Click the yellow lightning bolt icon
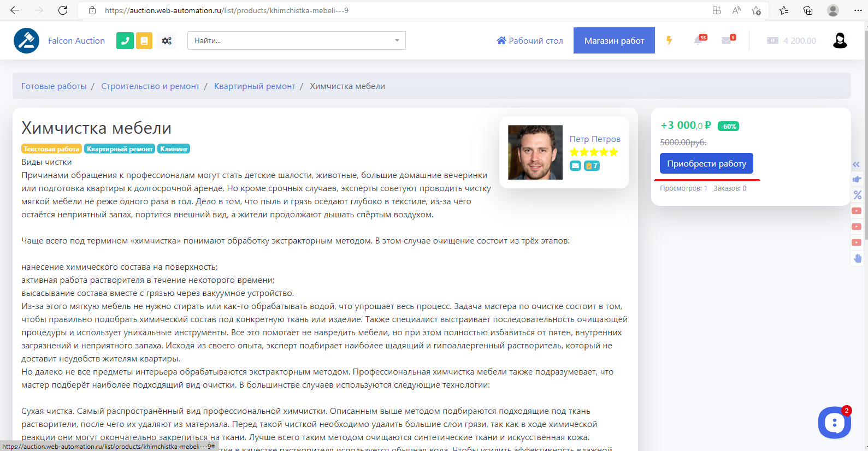This screenshot has width=868, height=451. pos(669,40)
